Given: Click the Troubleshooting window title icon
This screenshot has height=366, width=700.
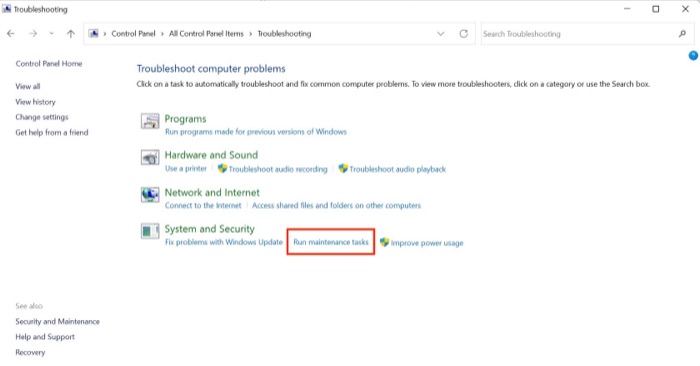Looking at the screenshot, I should tap(6, 9).
